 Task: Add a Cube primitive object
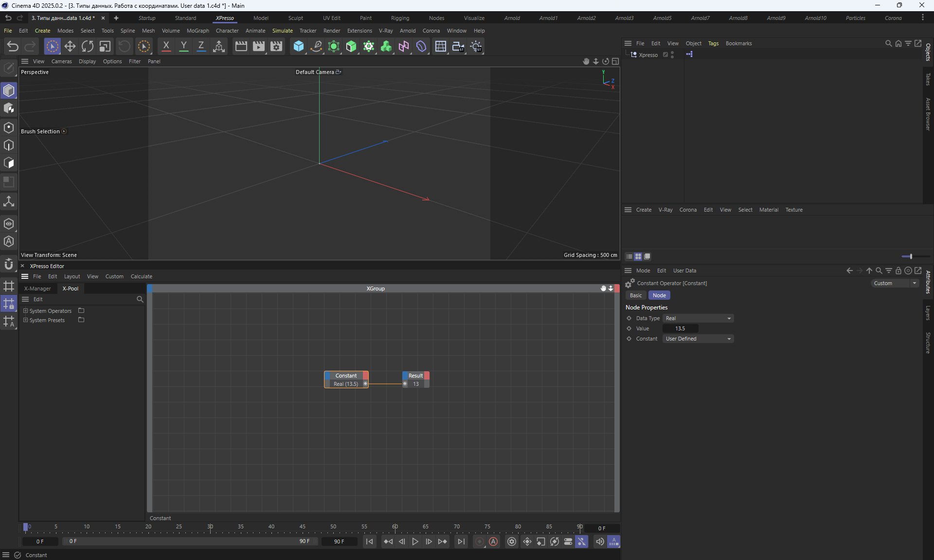tap(299, 46)
